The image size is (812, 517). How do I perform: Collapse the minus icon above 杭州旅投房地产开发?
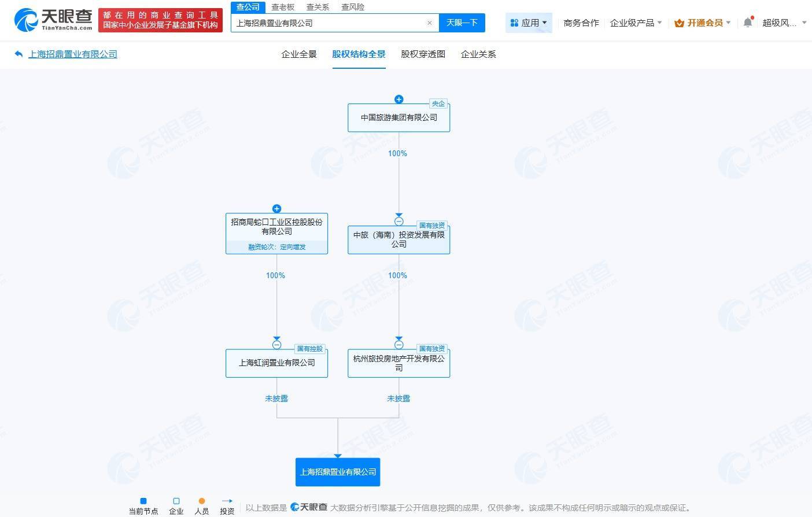click(x=398, y=345)
